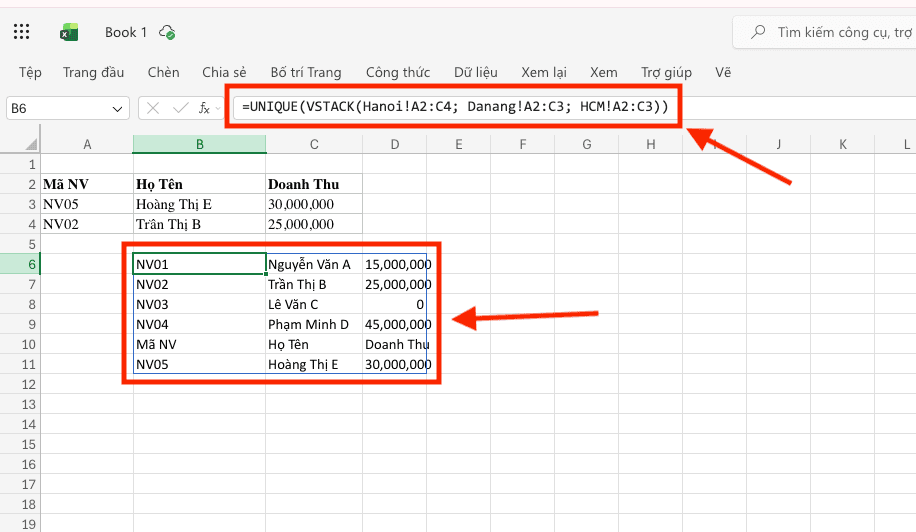Click the cancel X formula icon

(x=153, y=108)
